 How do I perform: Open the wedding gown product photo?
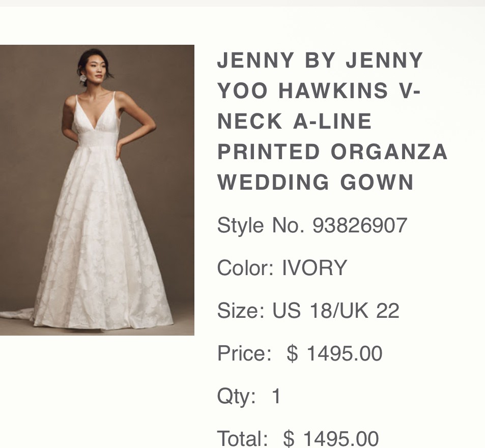coord(97,190)
